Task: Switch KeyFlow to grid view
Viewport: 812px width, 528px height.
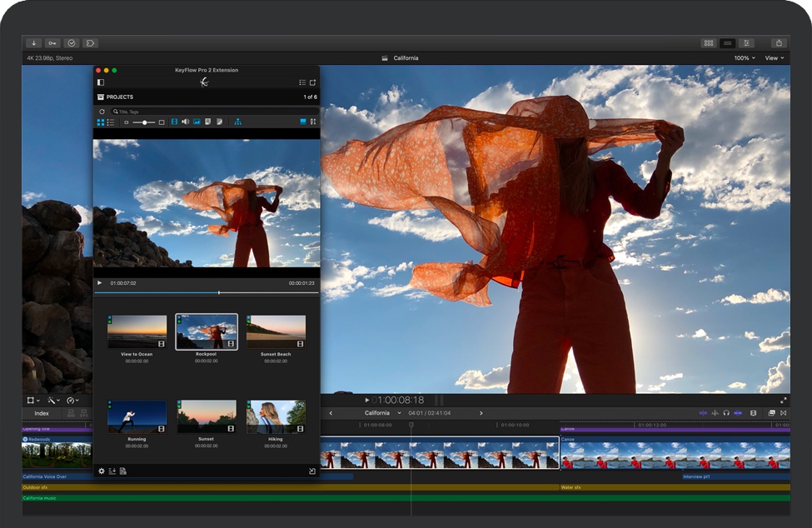Action: coord(102,122)
